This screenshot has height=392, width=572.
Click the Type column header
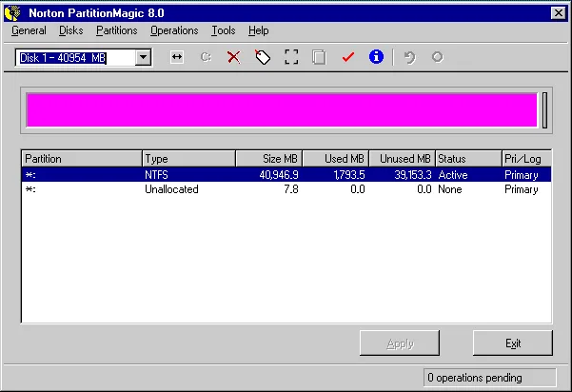click(x=188, y=159)
